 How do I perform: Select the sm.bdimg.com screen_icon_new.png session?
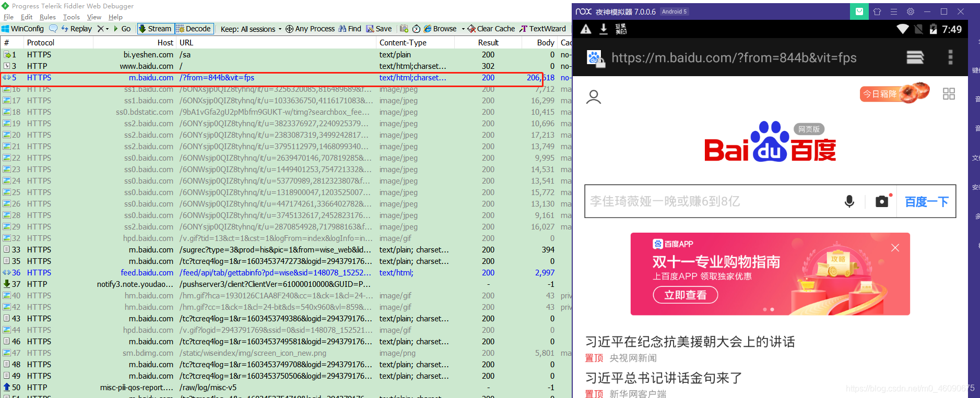click(286, 353)
